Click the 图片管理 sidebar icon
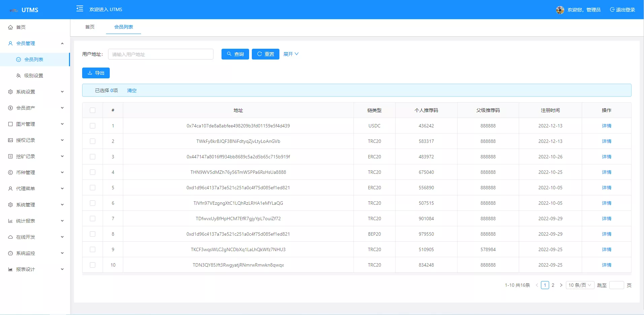The height and width of the screenshot is (315, 644). pos(10,124)
